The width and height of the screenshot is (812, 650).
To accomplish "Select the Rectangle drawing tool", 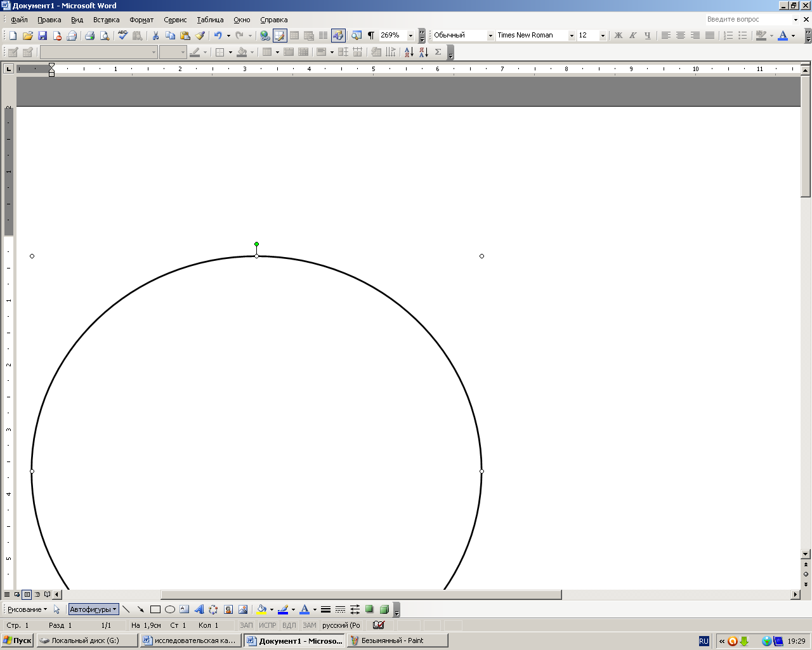I will pos(155,609).
